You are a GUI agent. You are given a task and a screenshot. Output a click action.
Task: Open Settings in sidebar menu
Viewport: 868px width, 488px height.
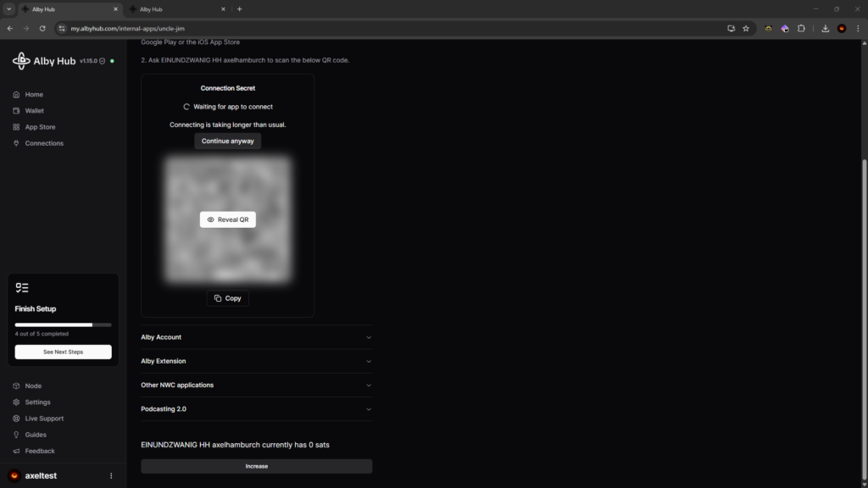click(37, 402)
